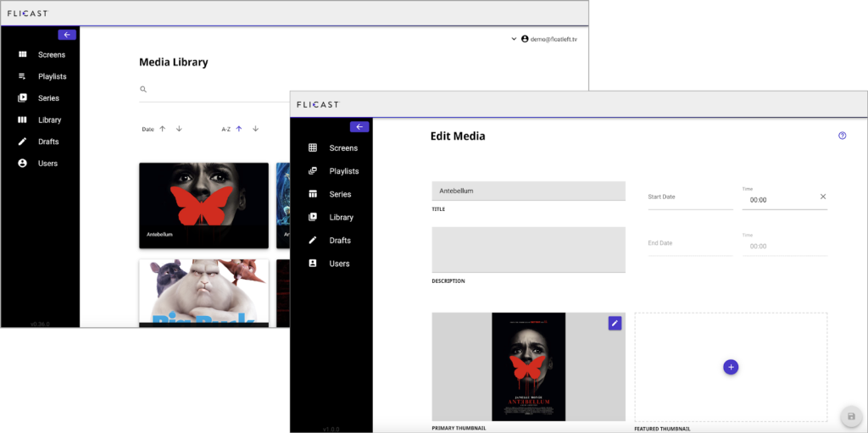Click the Series icon in Media Library window

[x=22, y=98]
